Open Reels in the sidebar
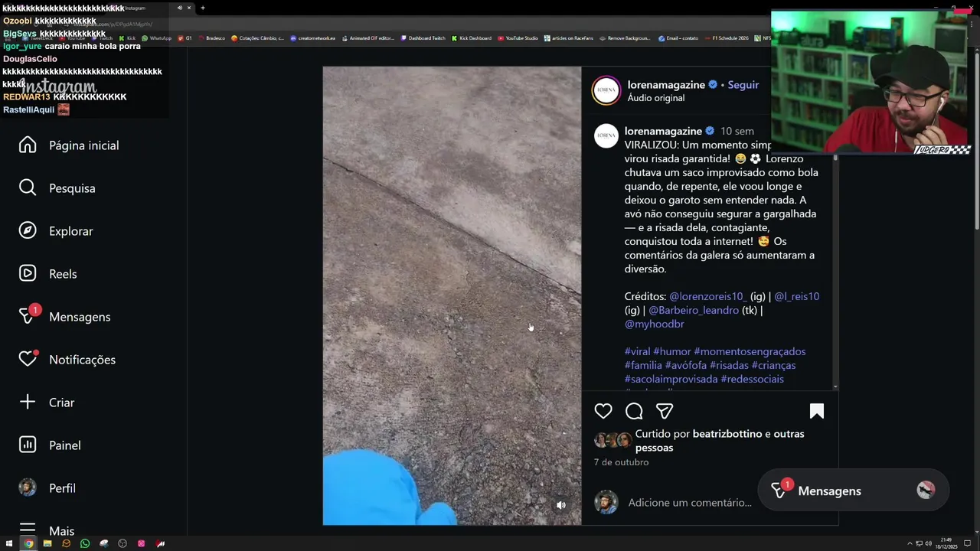The width and height of the screenshot is (980, 551). tap(47, 274)
